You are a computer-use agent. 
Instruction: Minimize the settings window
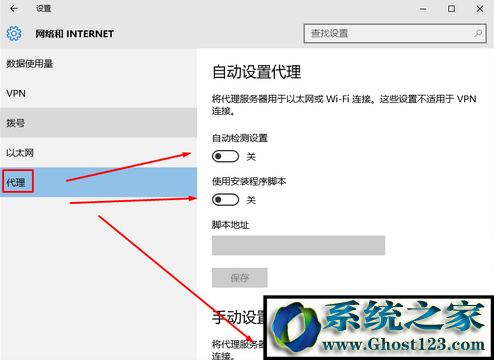tap(423, 9)
